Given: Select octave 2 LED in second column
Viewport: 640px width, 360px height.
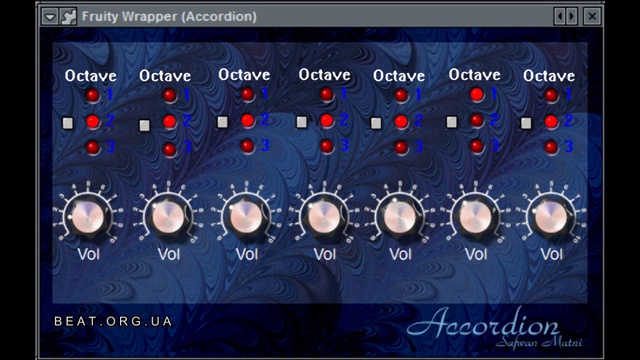Looking at the screenshot, I should (169, 121).
